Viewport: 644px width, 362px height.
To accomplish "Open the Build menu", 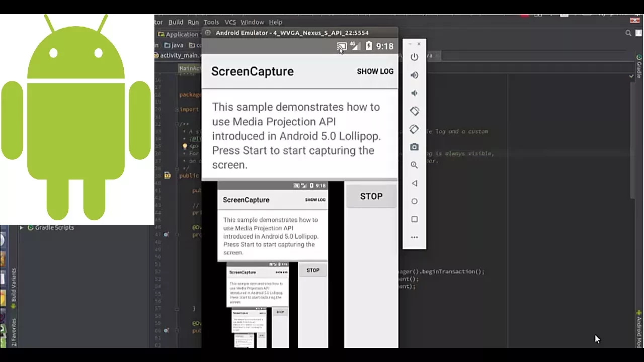I will [x=176, y=22].
